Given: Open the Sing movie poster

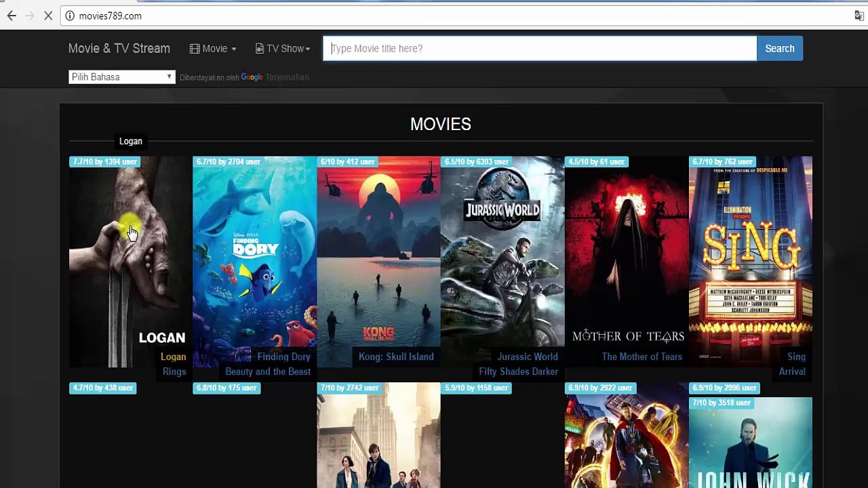Looking at the screenshot, I should (x=751, y=262).
